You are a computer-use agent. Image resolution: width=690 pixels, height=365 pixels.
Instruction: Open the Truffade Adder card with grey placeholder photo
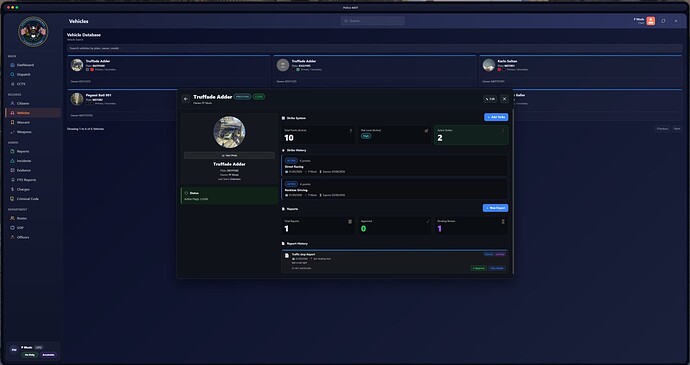click(374, 70)
